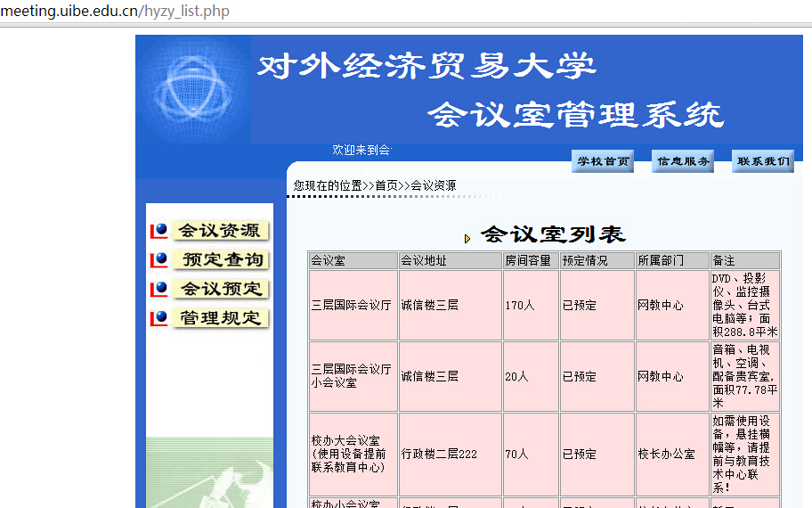Click the globe logo in the header
The image size is (812, 508).
click(193, 89)
